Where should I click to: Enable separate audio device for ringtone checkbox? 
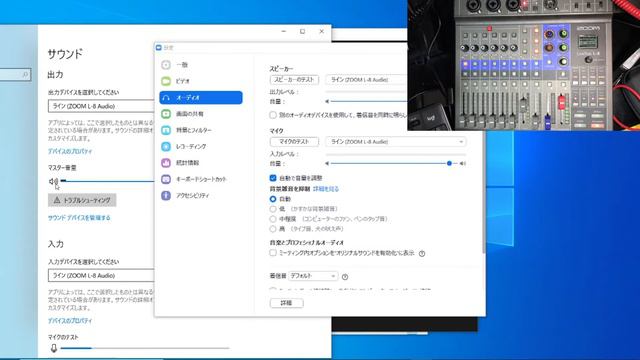273,115
